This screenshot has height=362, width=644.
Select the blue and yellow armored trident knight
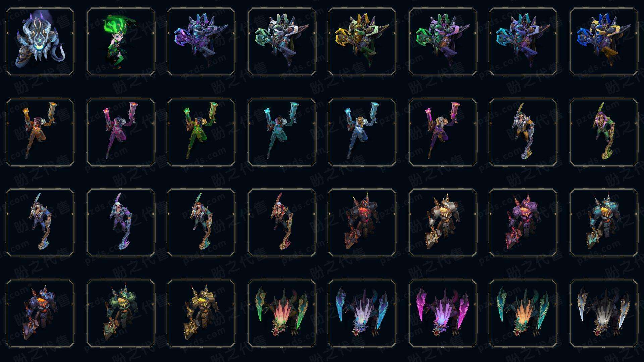coord(604,42)
